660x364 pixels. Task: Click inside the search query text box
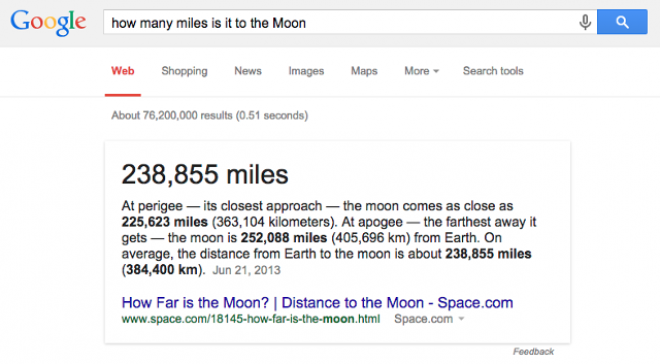tap(339, 22)
